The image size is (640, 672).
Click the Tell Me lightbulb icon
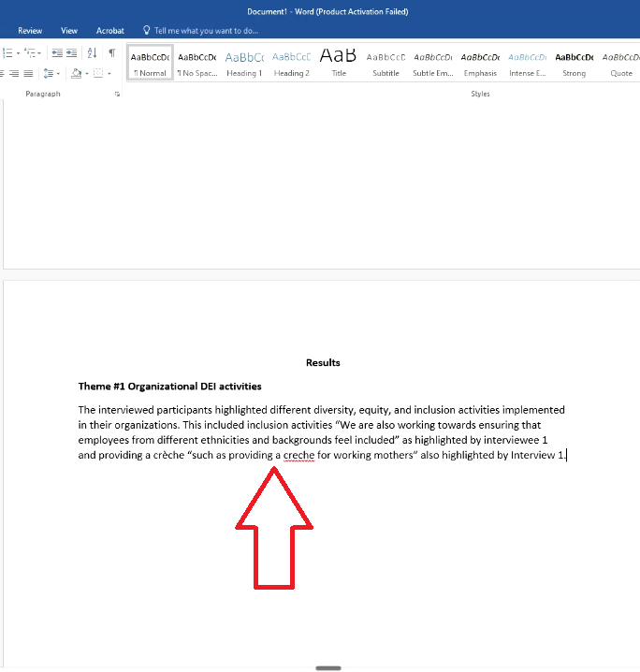coord(147,30)
